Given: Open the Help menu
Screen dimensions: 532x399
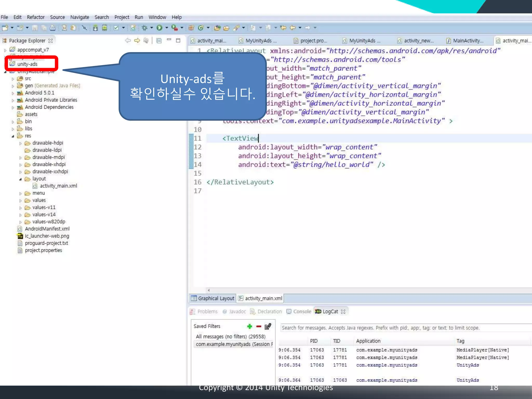Looking at the screenshot, I should [x=177, y=17].
